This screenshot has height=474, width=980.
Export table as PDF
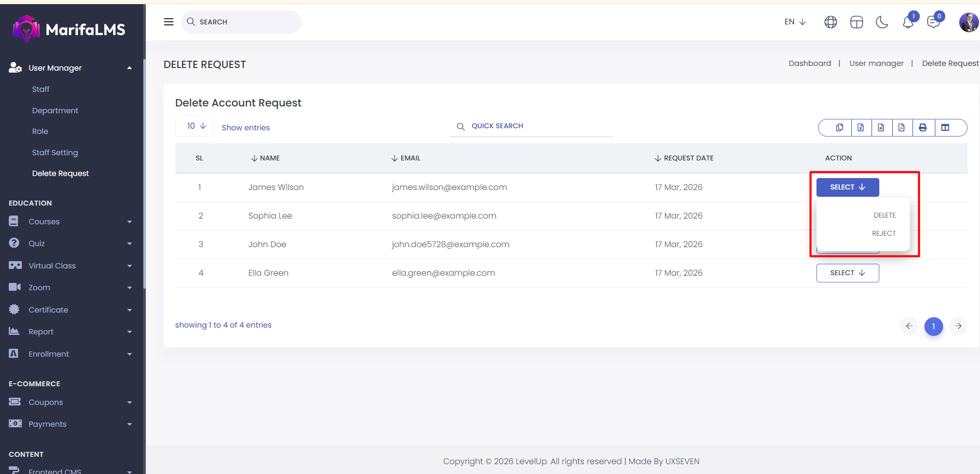pos(902,128)
